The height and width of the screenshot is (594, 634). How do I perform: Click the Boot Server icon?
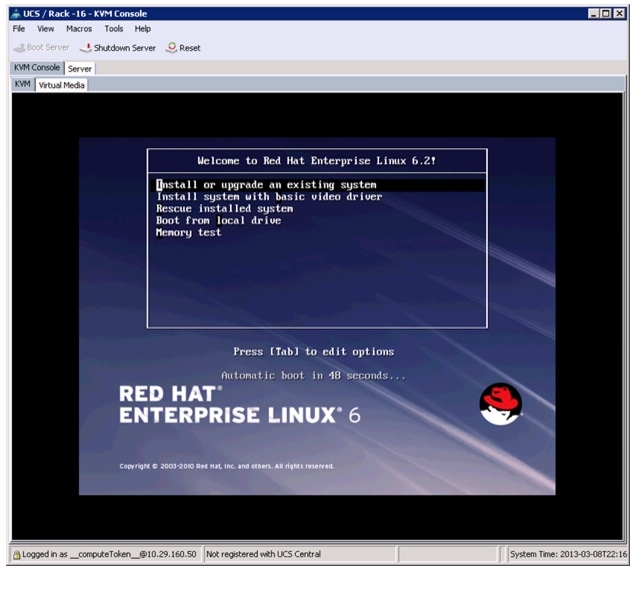[19, 48]
